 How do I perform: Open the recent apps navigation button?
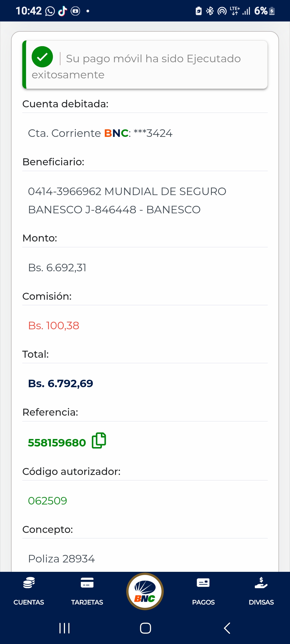pyautogui.click(x=64, y=628)
